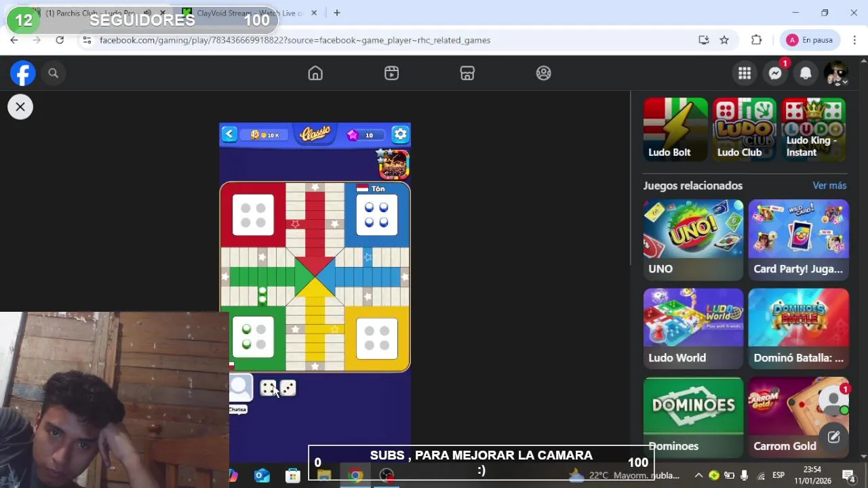Install app icon in address bar
Viewport: 868px width, 488px height.
point(704,40)
